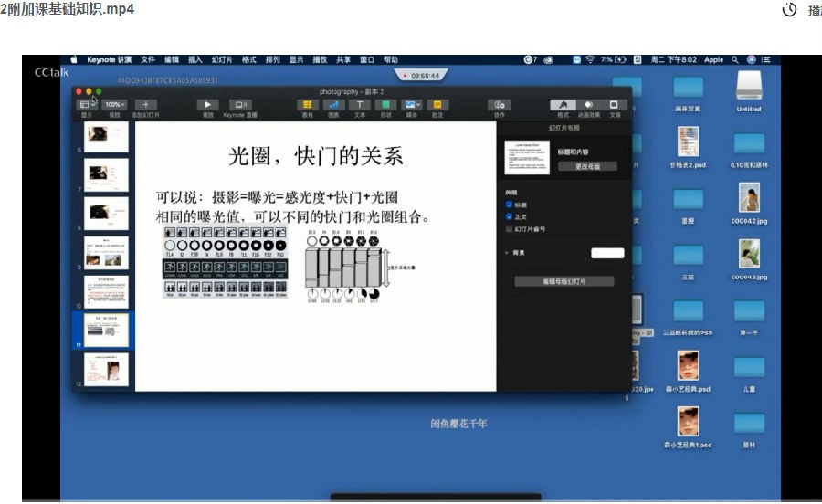Select the 森小艺经典.psd file
This screenshot has height=504, width=822.
pyautogui.click(x=688, y=366)
